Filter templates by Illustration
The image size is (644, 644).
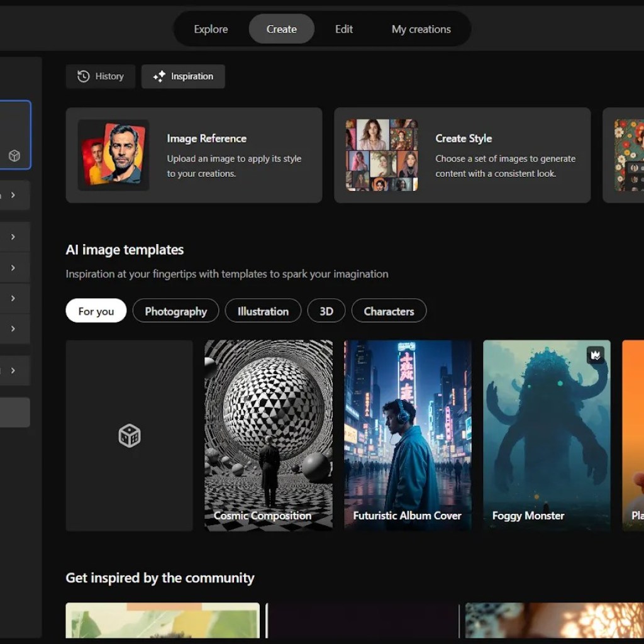(x=263, y=311)
